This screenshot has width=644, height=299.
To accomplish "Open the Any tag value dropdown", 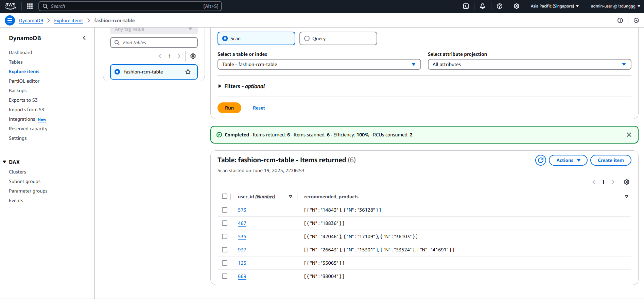I will (154, 29).
